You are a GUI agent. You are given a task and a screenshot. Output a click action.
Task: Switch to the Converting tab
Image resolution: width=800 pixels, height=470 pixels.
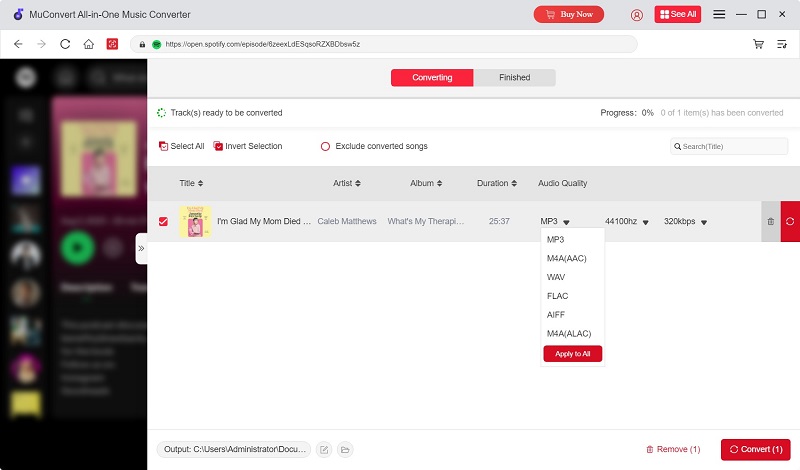coord(432,78)
